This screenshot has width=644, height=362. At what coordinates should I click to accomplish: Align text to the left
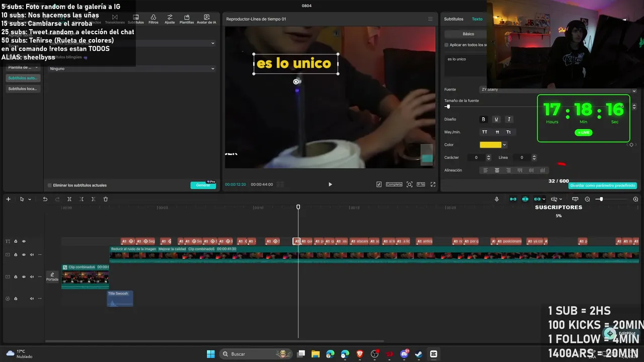(x=486, y=170)
